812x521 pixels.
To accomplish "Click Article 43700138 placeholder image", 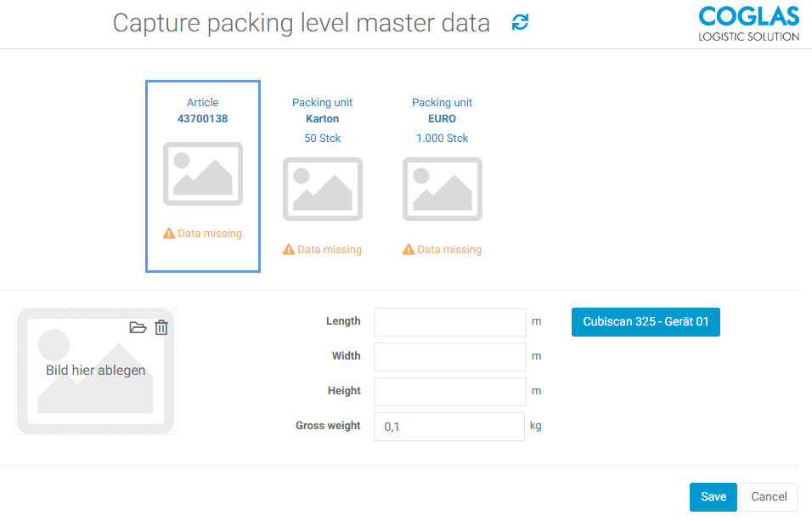I will tap(203, 173).
